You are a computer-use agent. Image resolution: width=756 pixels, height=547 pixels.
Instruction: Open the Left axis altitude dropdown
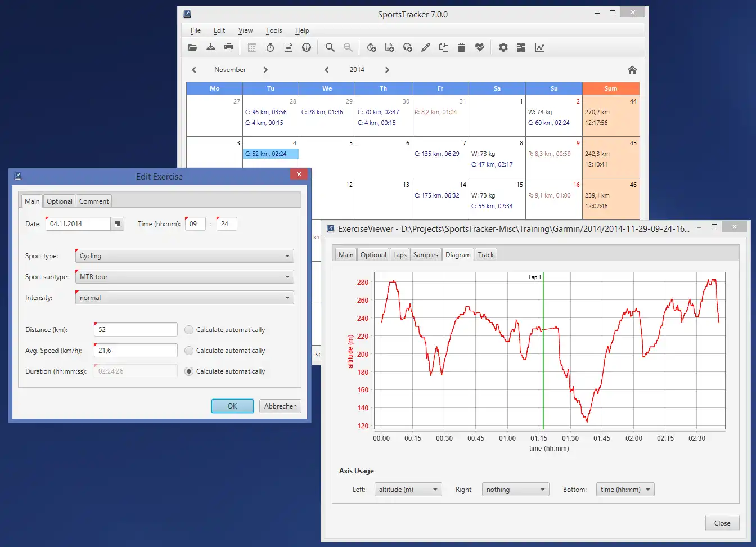[x=408, y=490]
